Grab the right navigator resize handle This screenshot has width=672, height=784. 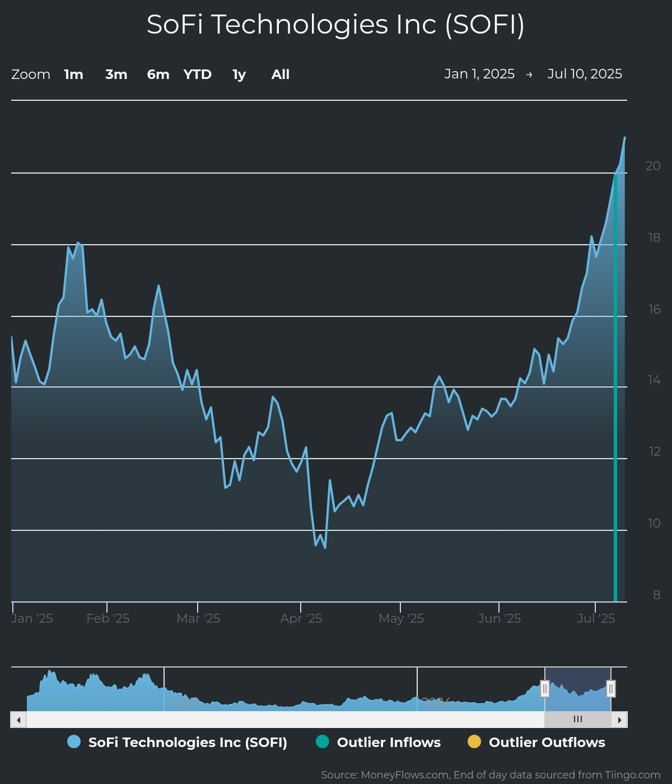coord(611,689)
